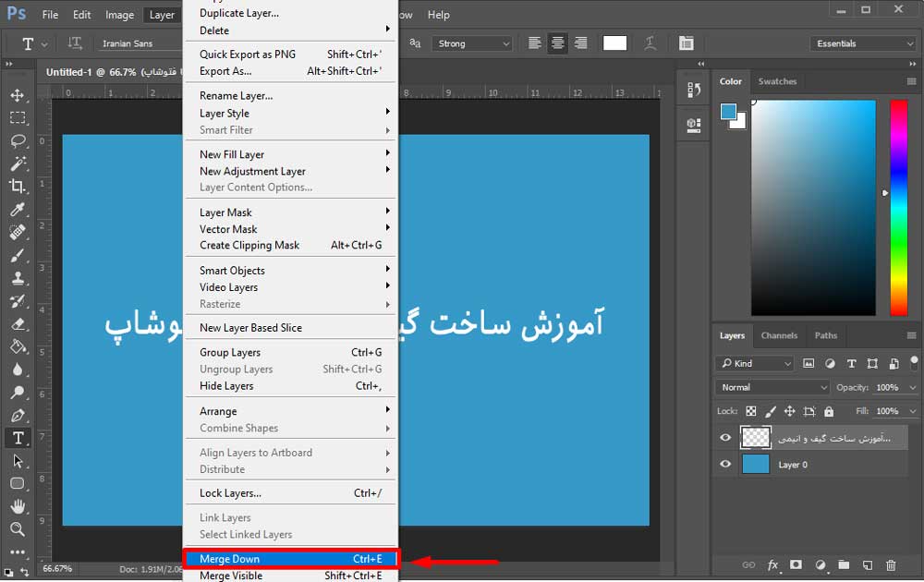The height and width of the screenshot is (582, 924).
Task: Select the History Brush tool
Action: coord(18,301)
